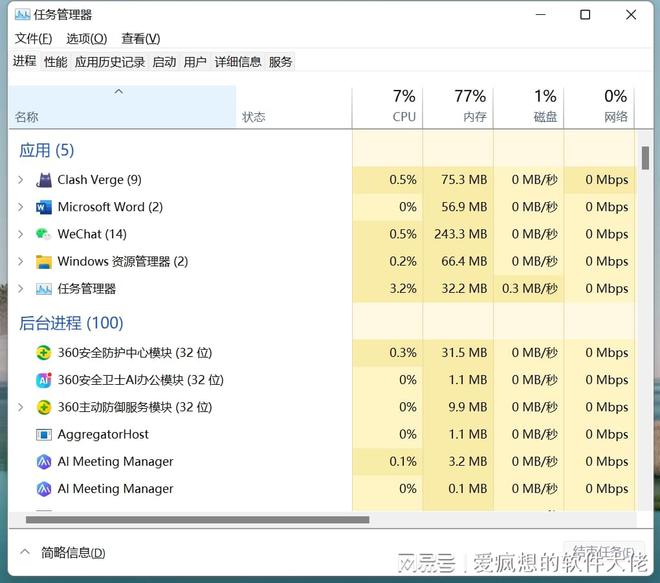Screen dimensions: 660x583
Task: Click the Task Manager title bar icon
Action: (x=22, y=15)
